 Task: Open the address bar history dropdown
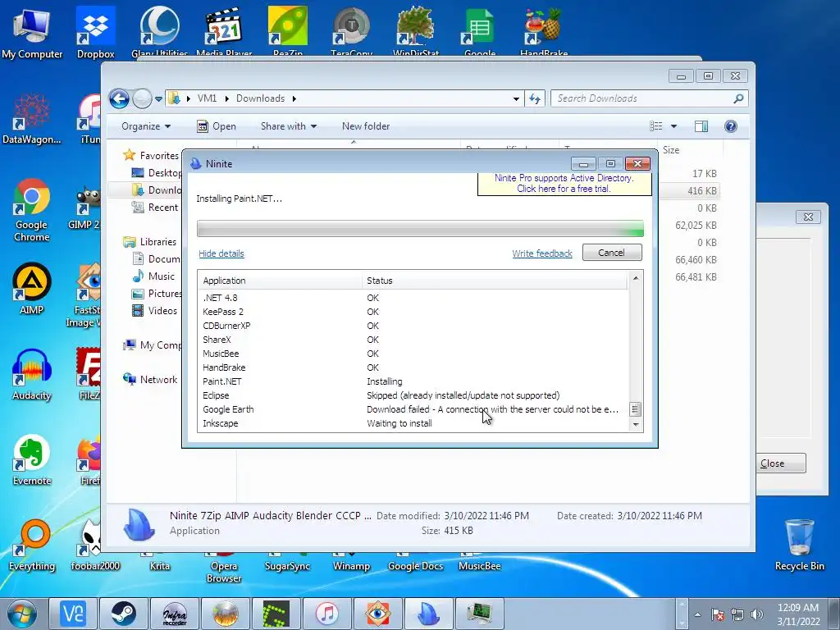click(516, 98)
